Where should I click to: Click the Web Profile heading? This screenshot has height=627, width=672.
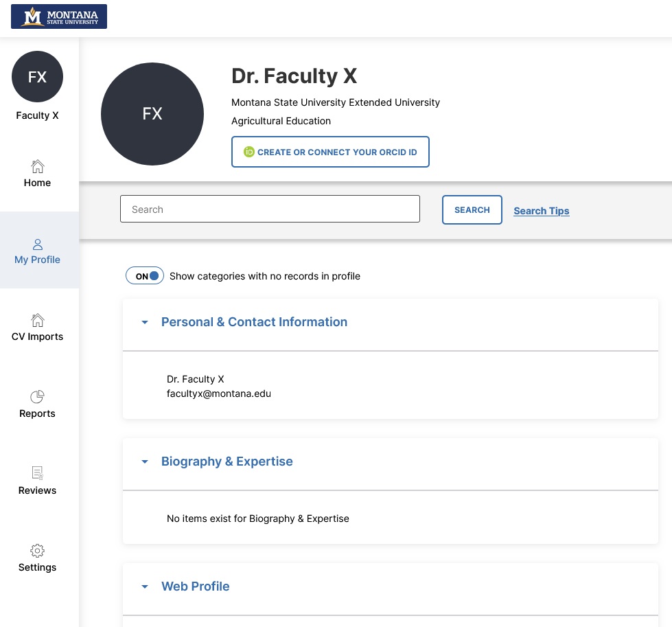pos(195,586)
